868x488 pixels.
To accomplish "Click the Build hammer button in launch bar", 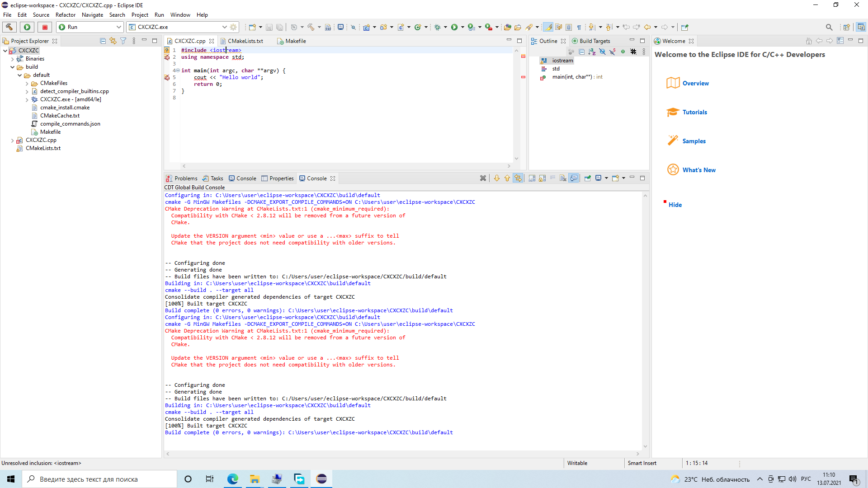I will (9, 27).
